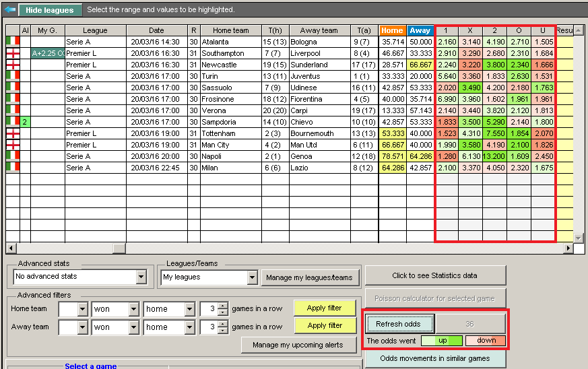The height and width of the screenshot is (369, 588).
Task: Select the Fiorentina away team cell
Action: [x=319, y=99]
